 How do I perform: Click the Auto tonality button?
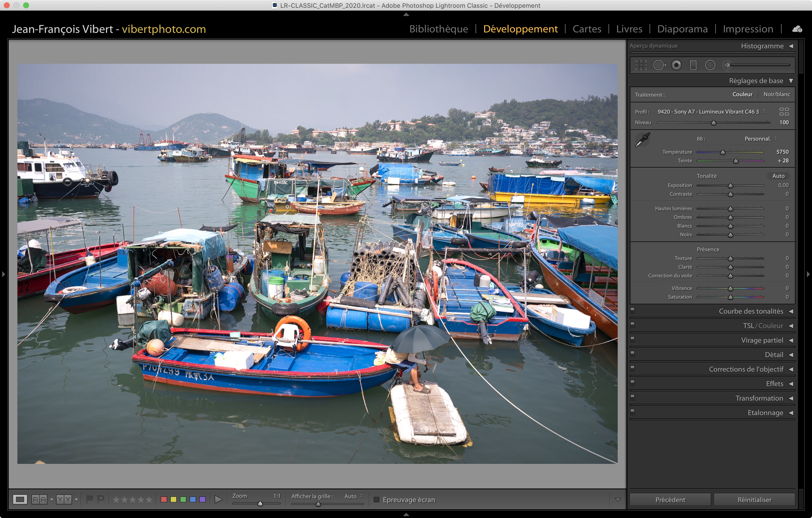point(778,176)
